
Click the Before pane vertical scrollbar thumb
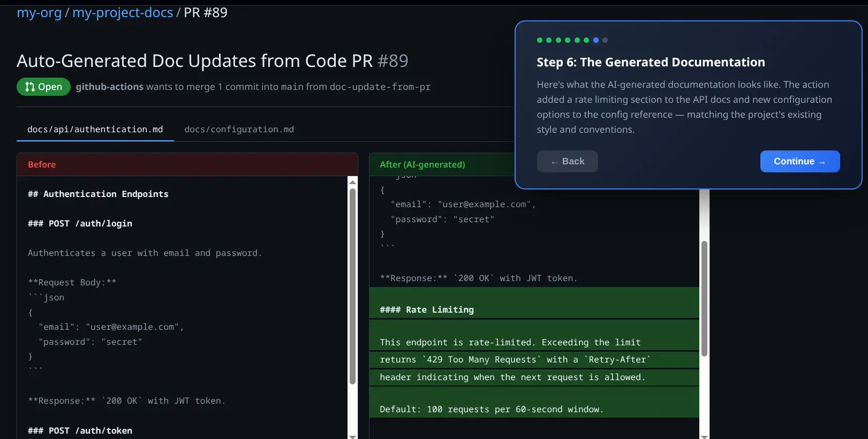coord(352,286)
